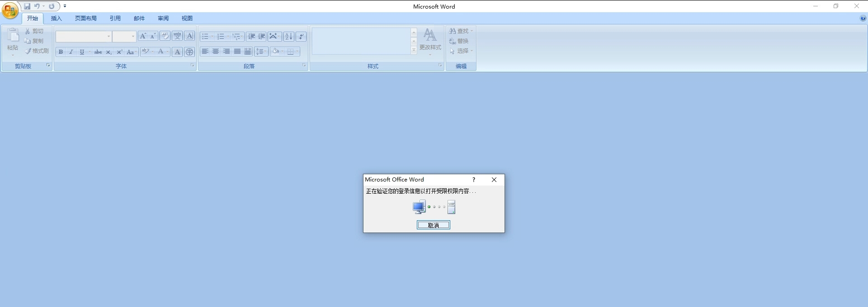This screenshot has height=307, width=868.
Task: Click the Character Border icon
Action: pyautogui.click(x=190, y=36)
